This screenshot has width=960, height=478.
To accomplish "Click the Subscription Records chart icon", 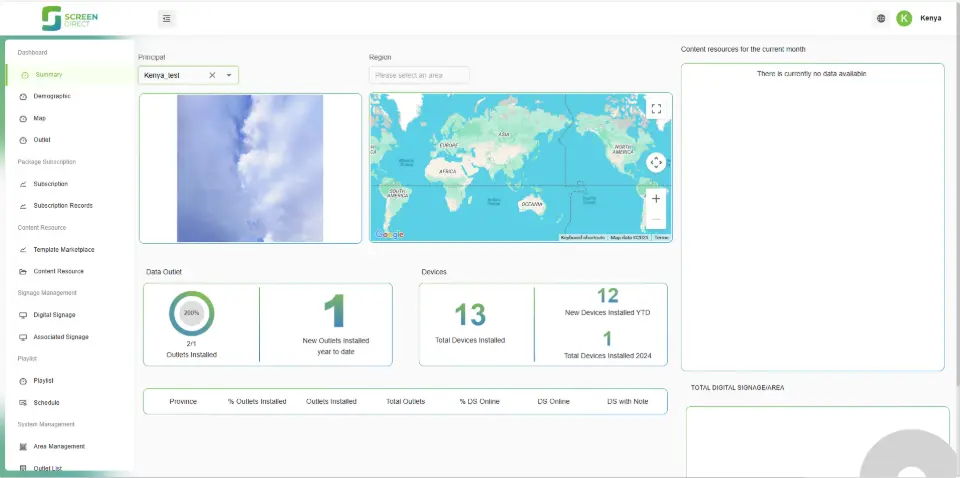I will [23, 206].
